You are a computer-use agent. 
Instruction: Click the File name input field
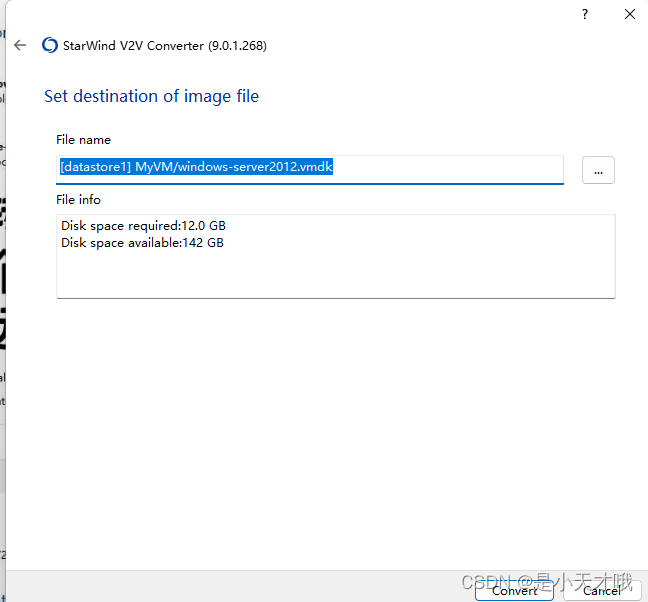pyautogui.click(x=310, y=170)
